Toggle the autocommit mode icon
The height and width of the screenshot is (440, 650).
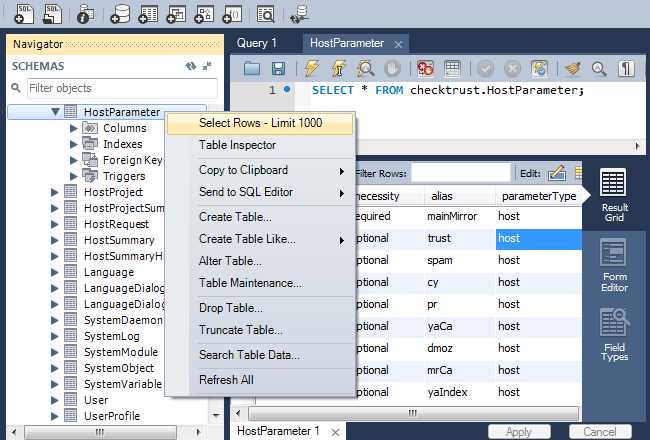539,69
